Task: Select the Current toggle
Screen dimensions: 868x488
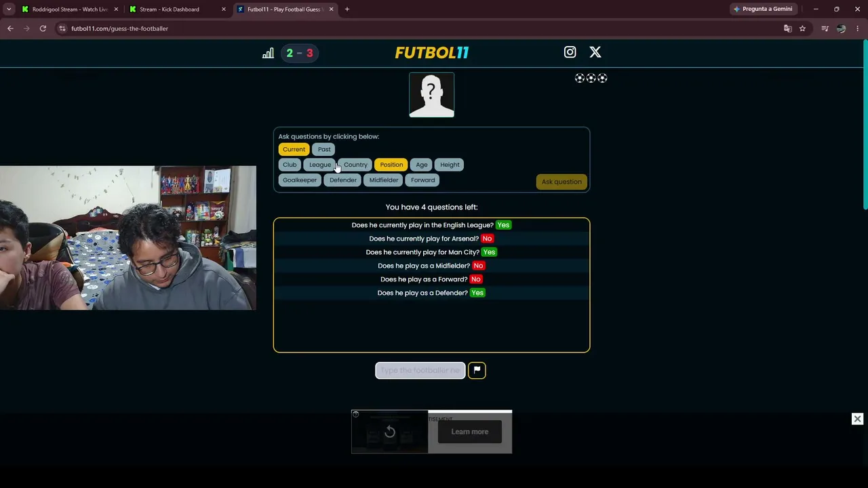Action: [294, 149]
